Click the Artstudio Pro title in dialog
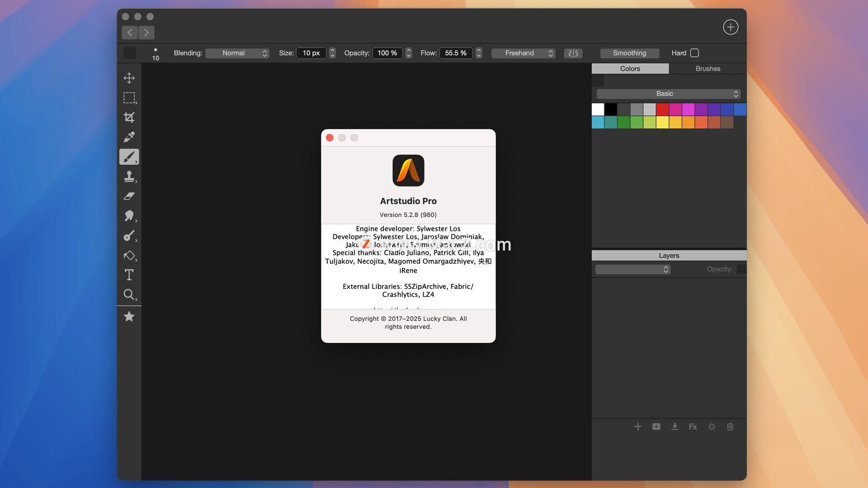 coord(408,201)
